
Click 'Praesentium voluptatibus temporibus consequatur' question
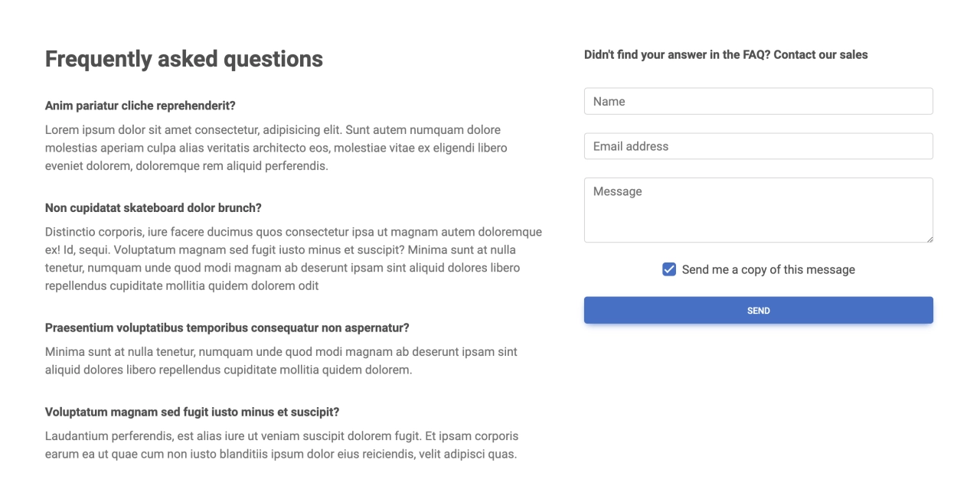tap(227, 328)
